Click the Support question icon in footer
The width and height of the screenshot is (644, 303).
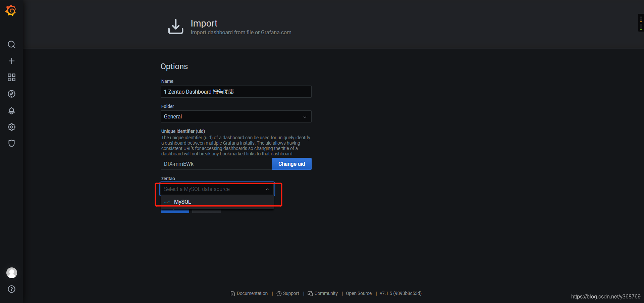click(x=279, y=294)
